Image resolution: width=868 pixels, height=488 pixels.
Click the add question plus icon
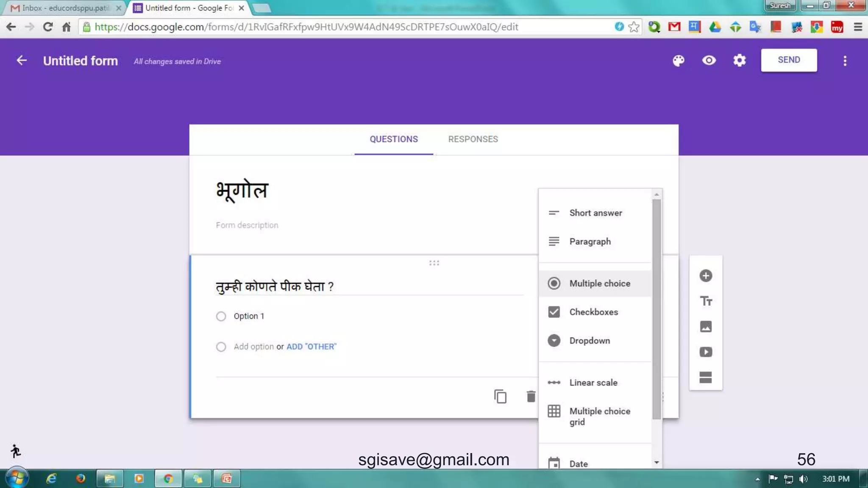[x=705, y=276]
